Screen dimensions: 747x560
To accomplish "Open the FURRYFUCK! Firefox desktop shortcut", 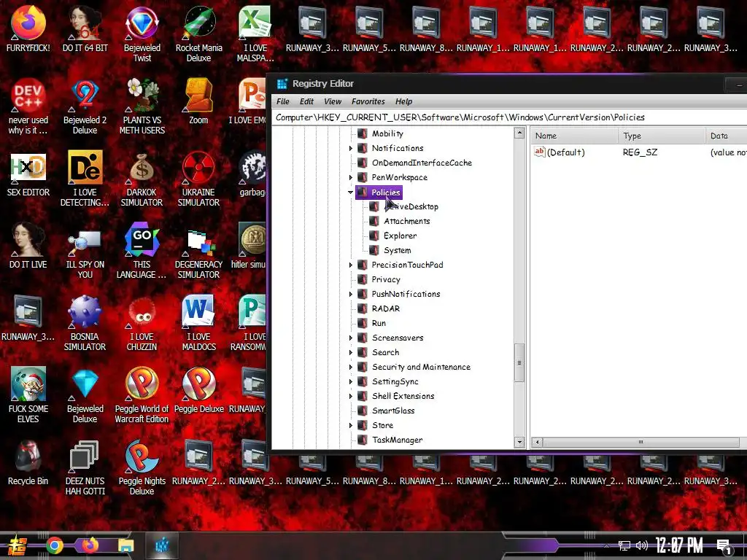I will (28, 28).
